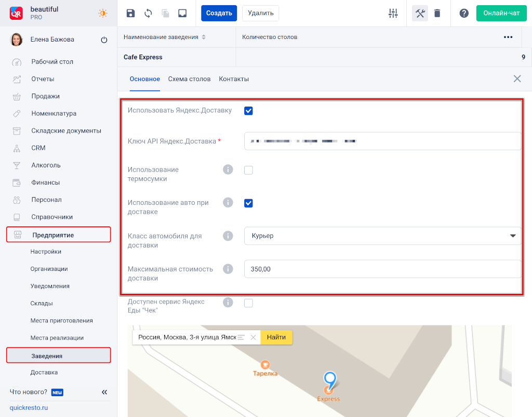The width and height of the screenshot is (532, 417).
Task: Click the tools hammer and wrench icon
Action: 420,13
